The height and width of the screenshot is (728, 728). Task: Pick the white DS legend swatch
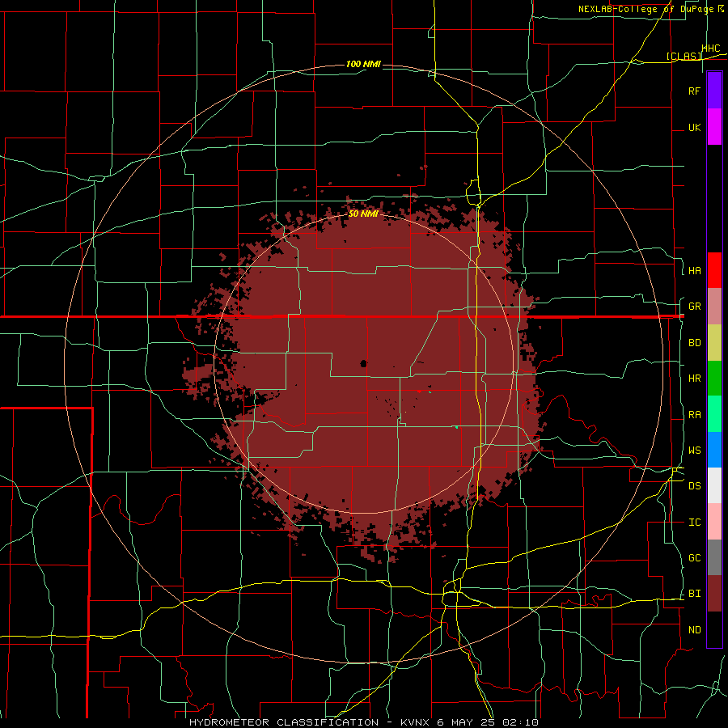(x=714, y=485)
